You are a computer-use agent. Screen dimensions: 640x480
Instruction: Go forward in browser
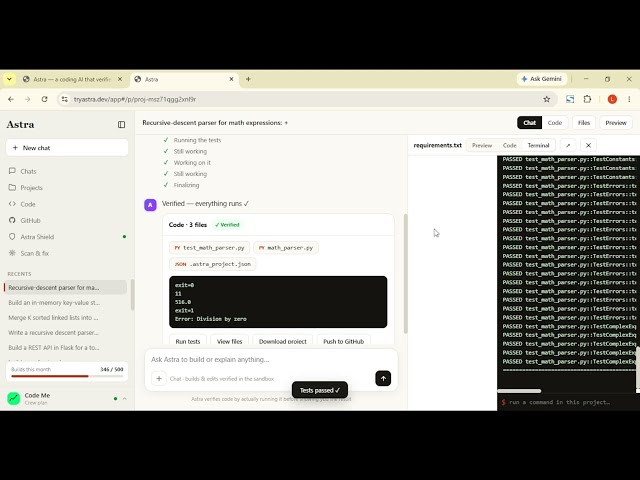pos(27,99)
